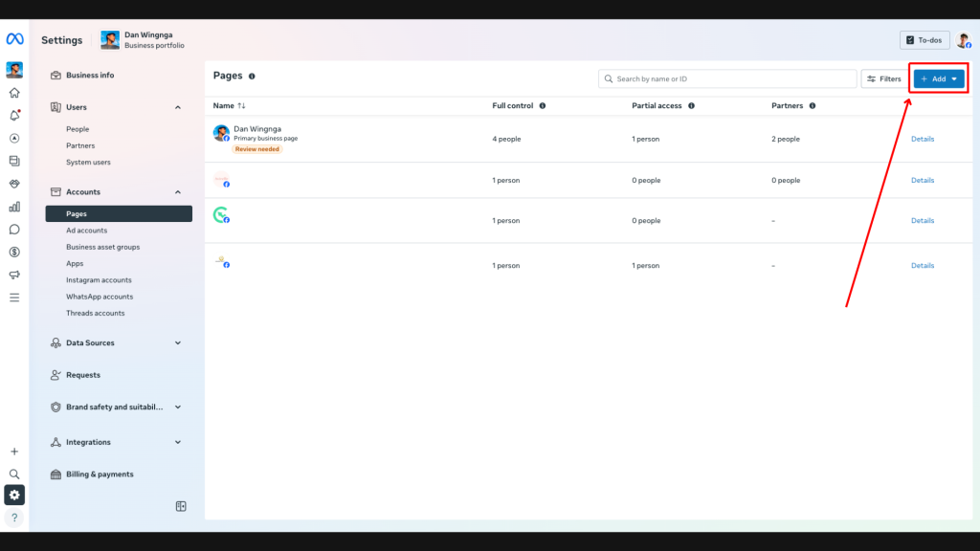Click the Dan Wingnga page name
Image resolution: width=980 pixels, height=551 pixels.
pos(257,129)
